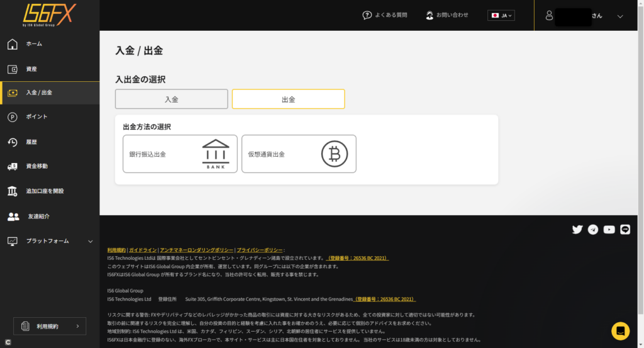Open the Telegram icon in footer
The width and height of the screenshot is (644, 348).
(592, 229)
